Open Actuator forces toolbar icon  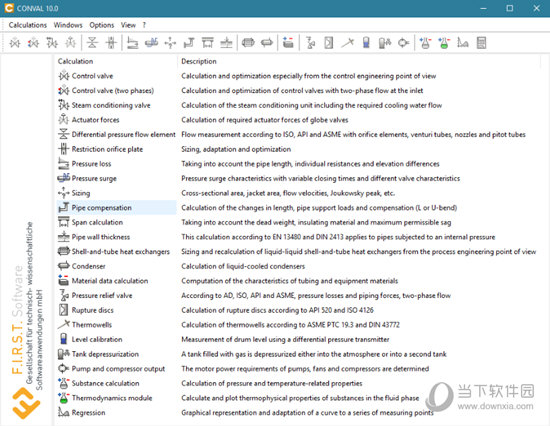tap(71, 43)
